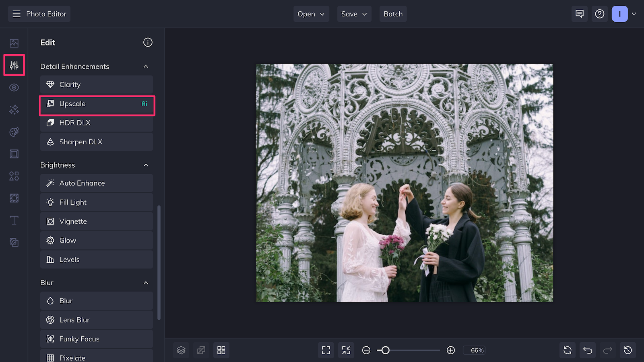Click the fit-to-screen icon in bottom bar
The width and height of the screenshot is (644, 362).
pyautogui.click(x=346, y=350)
